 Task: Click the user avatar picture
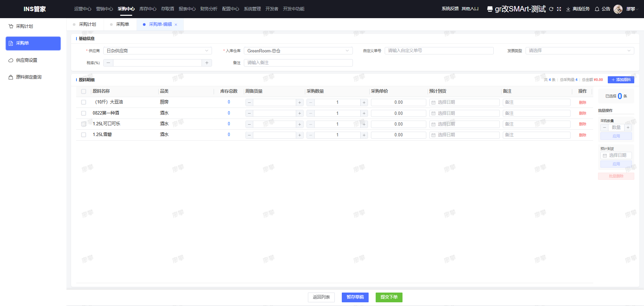(618, 9)
